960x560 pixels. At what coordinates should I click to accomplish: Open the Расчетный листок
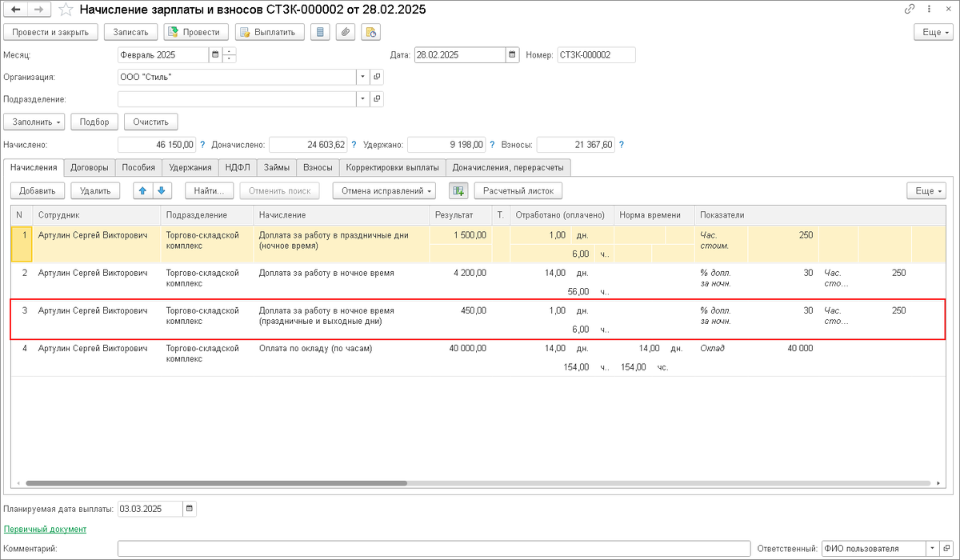518,191
